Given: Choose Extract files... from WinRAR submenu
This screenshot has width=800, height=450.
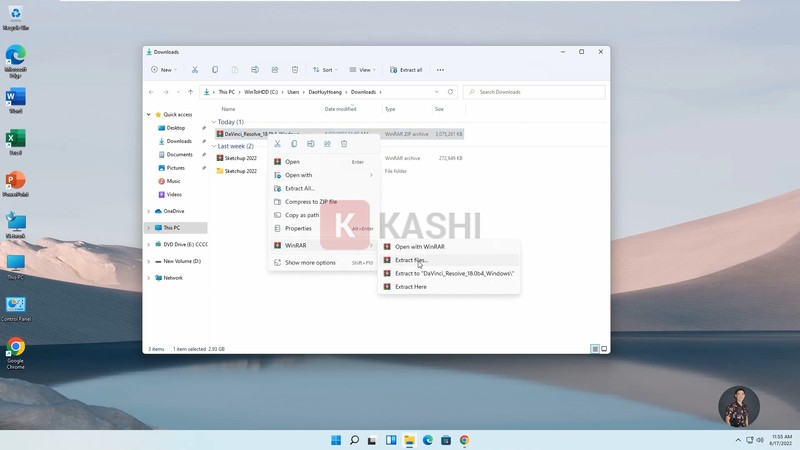Looking at the screenshot, I should coord(411,260).
